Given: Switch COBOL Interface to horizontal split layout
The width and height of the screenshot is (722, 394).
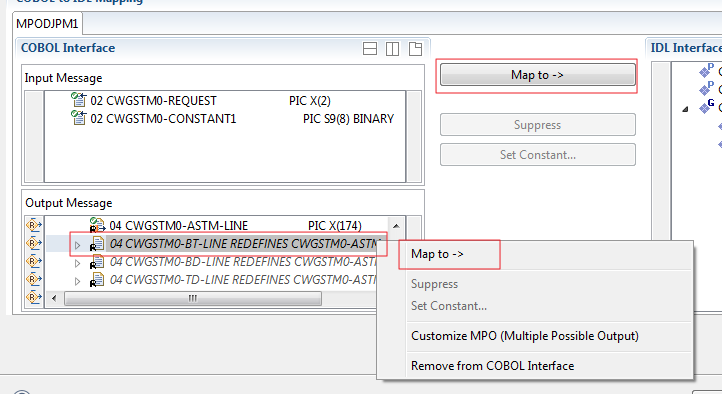Looking at the screenshot, I should click(370, 48).
